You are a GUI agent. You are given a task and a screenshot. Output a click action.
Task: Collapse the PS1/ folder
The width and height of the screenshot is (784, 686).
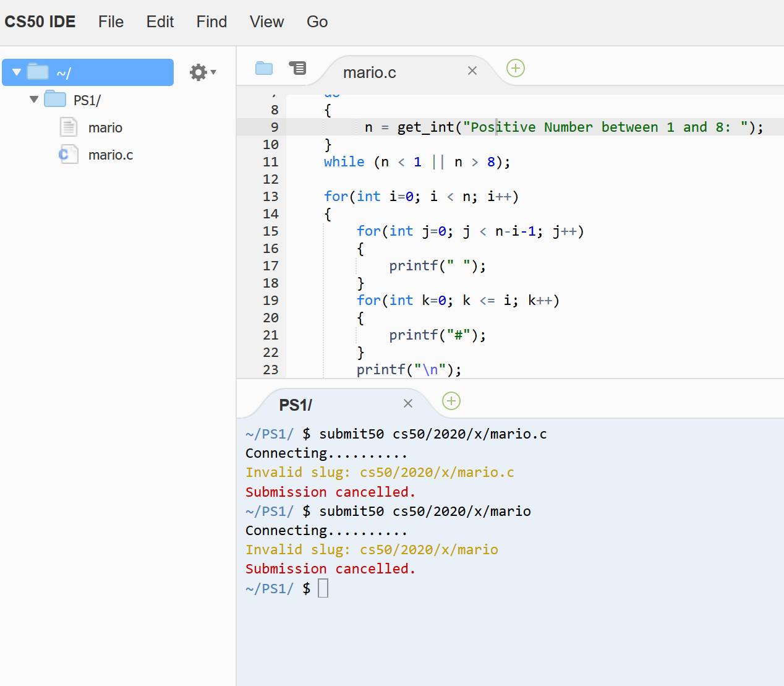click(x=34, y=99)
